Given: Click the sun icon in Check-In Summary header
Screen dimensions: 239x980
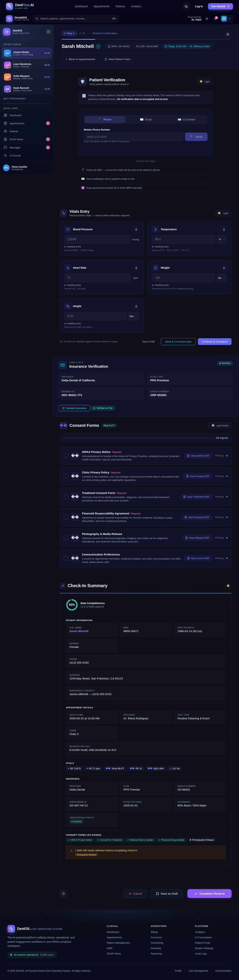Looking at the screenshot, I should [x=228, y=586].
